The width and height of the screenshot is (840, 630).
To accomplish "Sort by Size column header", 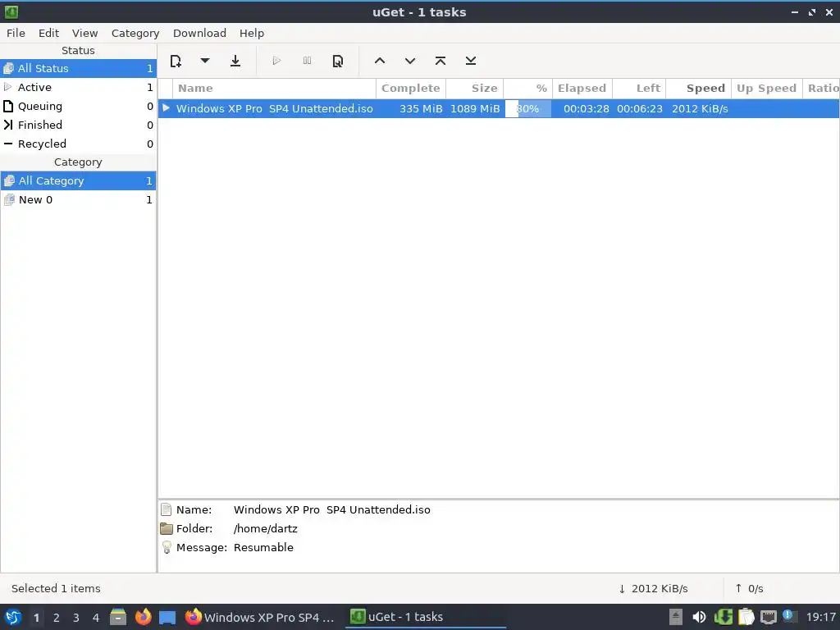I will 475,89.
